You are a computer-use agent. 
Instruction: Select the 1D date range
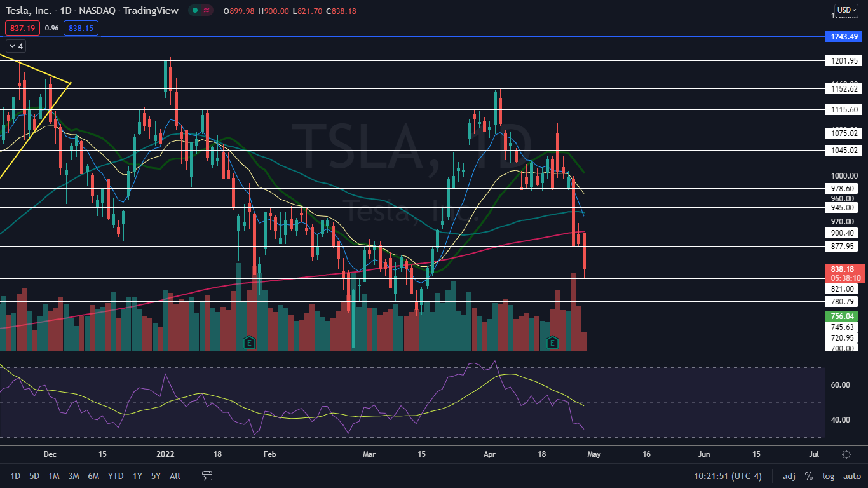point(15,476)
